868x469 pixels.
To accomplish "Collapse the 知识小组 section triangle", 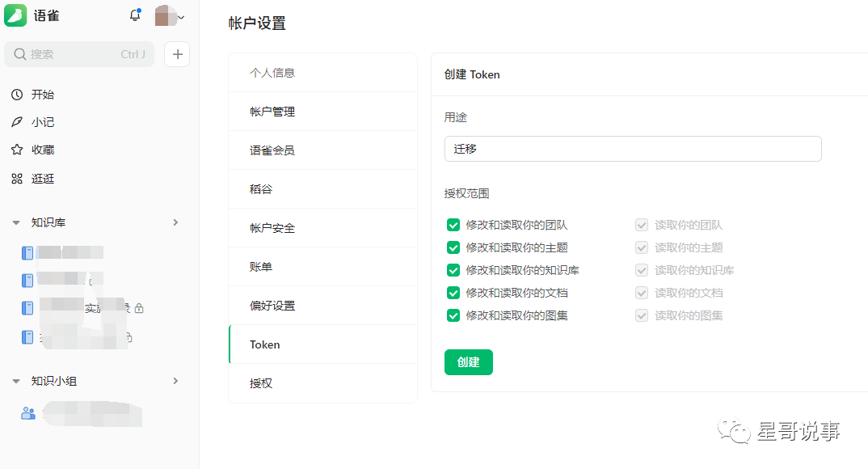I will pyautogui.click(x=16, y=381).
